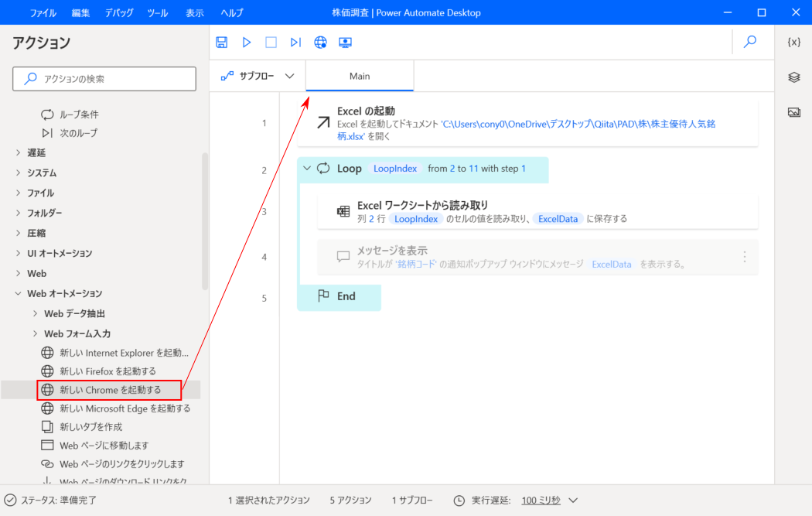
Task: Click the End flag icon
Action: 323,296
